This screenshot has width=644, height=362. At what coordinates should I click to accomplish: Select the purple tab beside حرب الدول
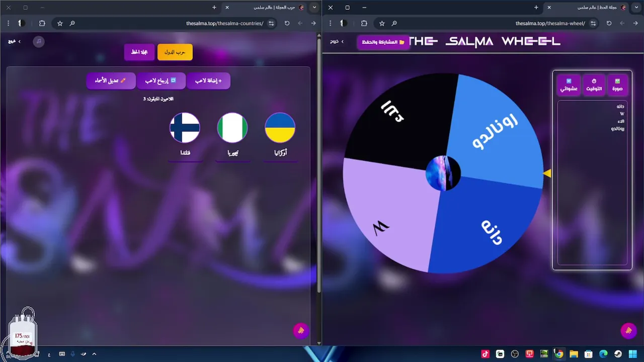tap(139, 52)
